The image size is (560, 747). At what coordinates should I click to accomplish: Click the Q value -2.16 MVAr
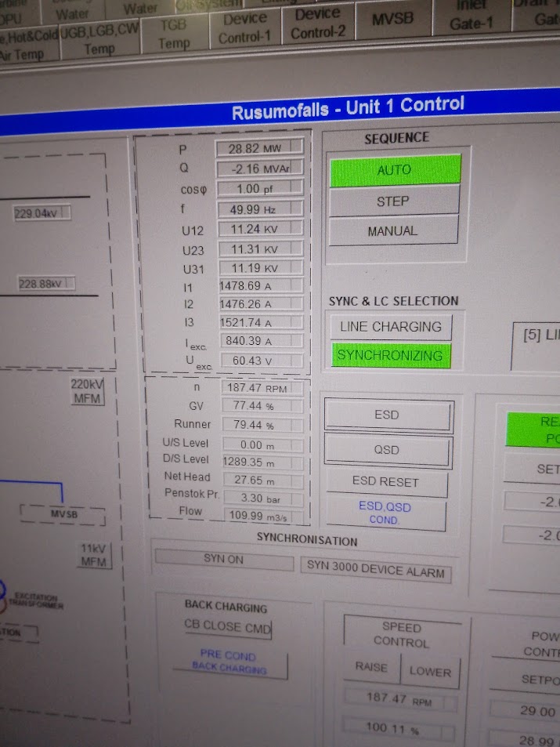tap(259, 169)
